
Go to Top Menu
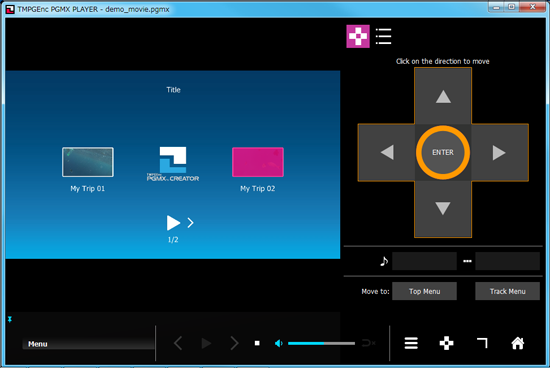point(424,291)
